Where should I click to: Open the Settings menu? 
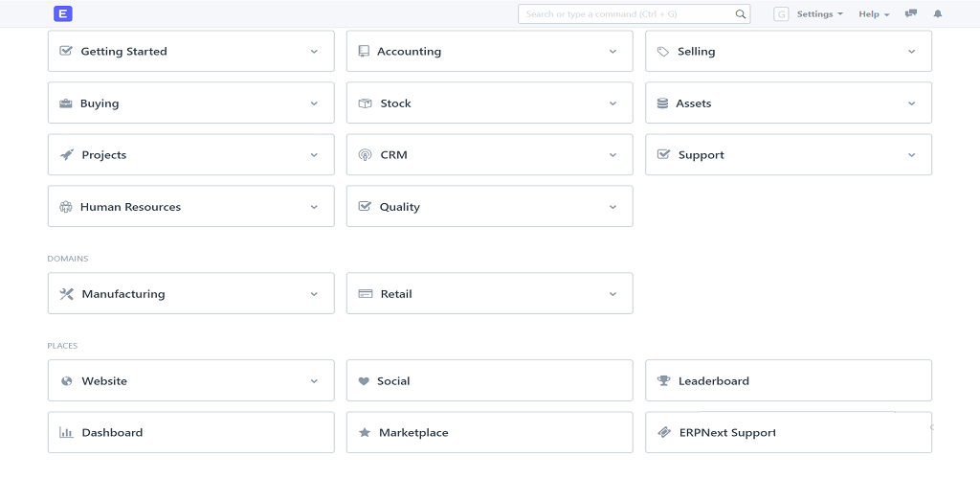pyautogui.click(x=820, y=13)
